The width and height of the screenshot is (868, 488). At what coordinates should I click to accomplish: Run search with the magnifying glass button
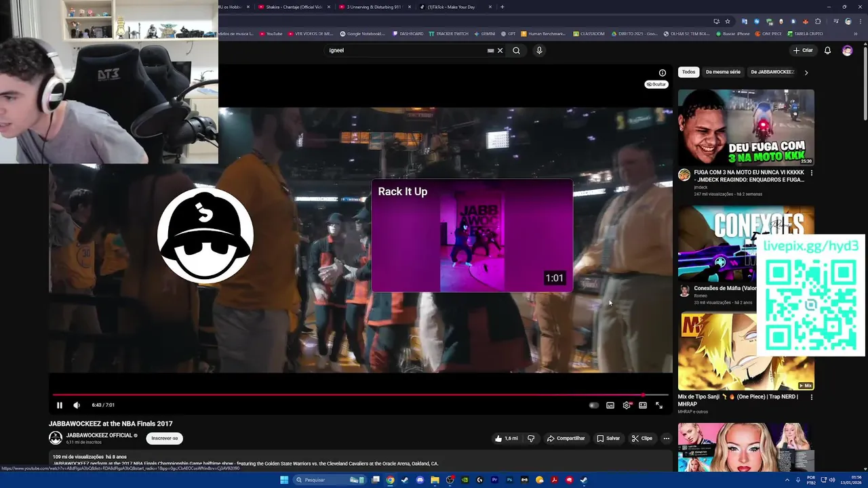[x=517, y=50]
